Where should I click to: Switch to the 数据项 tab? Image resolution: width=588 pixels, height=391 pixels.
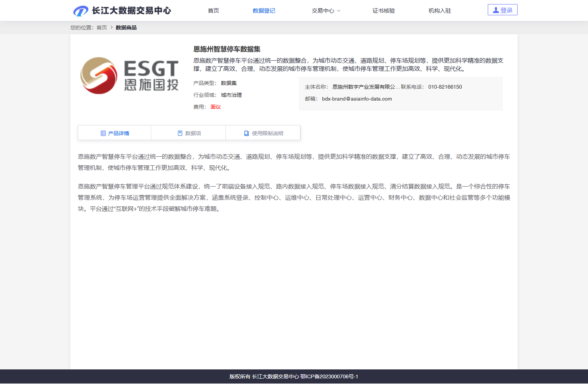pyautogui.click(x=189, y=133)
